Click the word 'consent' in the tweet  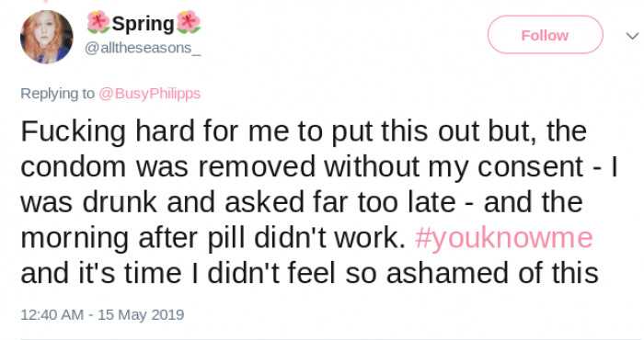tap(530, 167)
